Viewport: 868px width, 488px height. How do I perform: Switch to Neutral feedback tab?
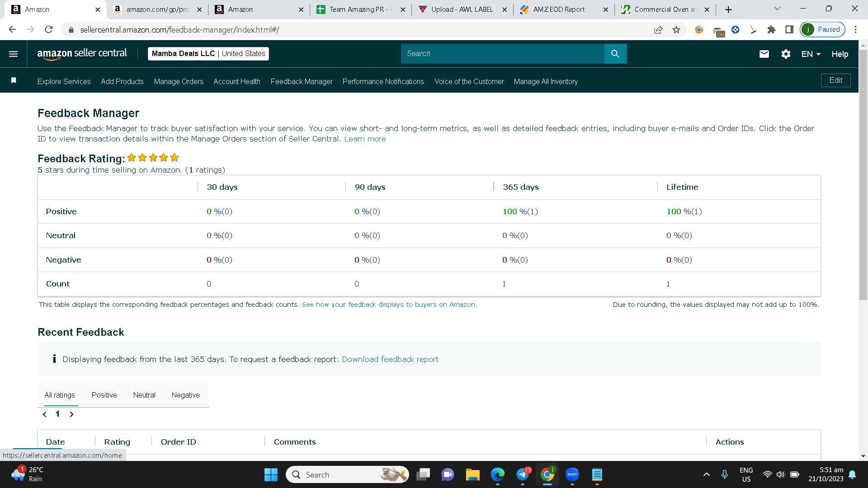144,395
